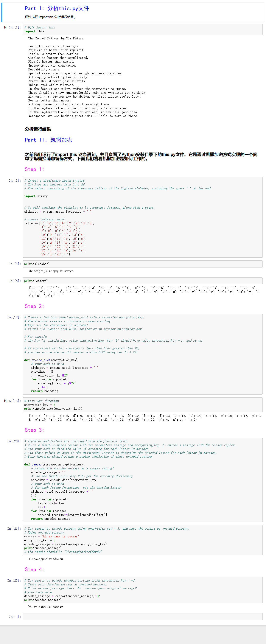Click the '# create `letters` here!' comment
Screen dimensions: 266x644
(x=45, y=219)
